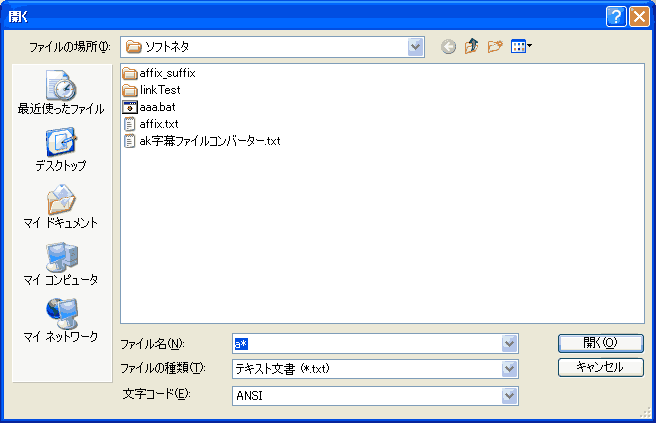This screenshot has height=423, width=656.
Task: Open the view menu icon
Action: click(521, 46)
